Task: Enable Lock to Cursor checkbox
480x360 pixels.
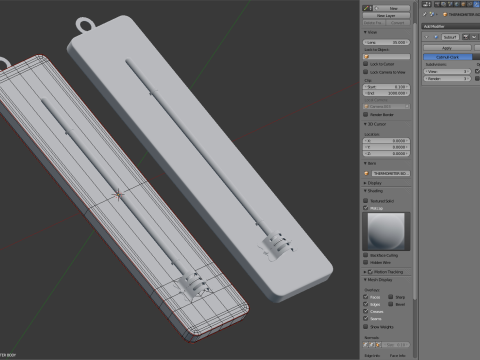Action: point(366,64)
